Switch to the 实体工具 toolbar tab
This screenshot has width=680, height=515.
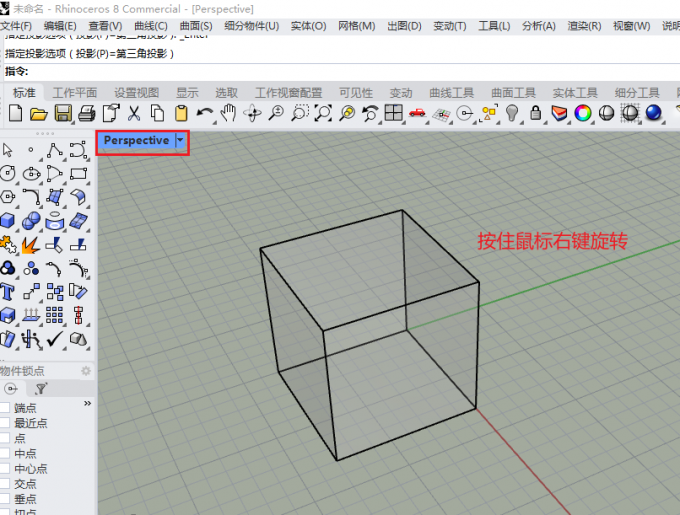(x=575, y=93)
